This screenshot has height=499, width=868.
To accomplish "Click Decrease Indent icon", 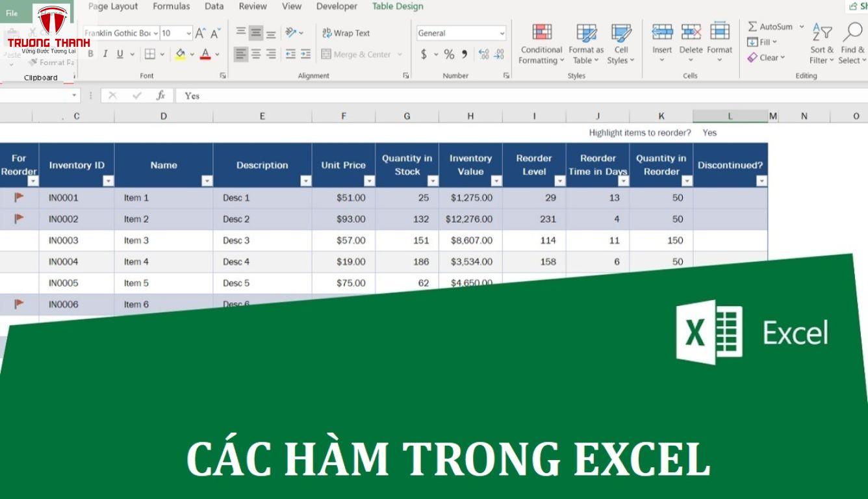I will (290, 55).
